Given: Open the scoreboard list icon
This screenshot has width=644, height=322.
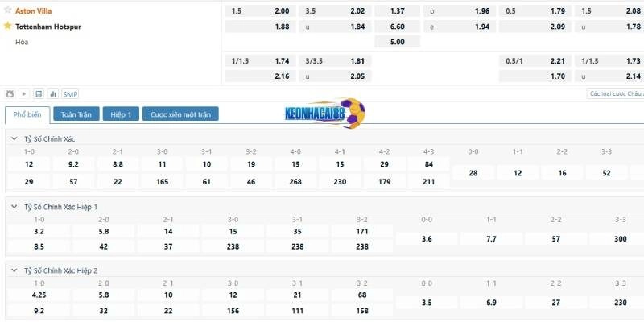Looking at the screenshot, I should click(39, 93).
